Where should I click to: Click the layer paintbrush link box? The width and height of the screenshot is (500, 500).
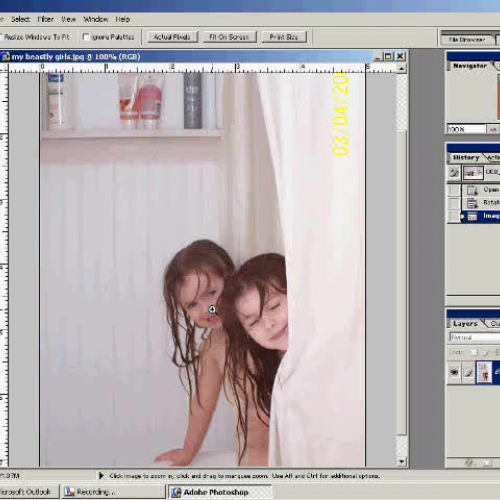pyautogui.click(x=468, y=372)
